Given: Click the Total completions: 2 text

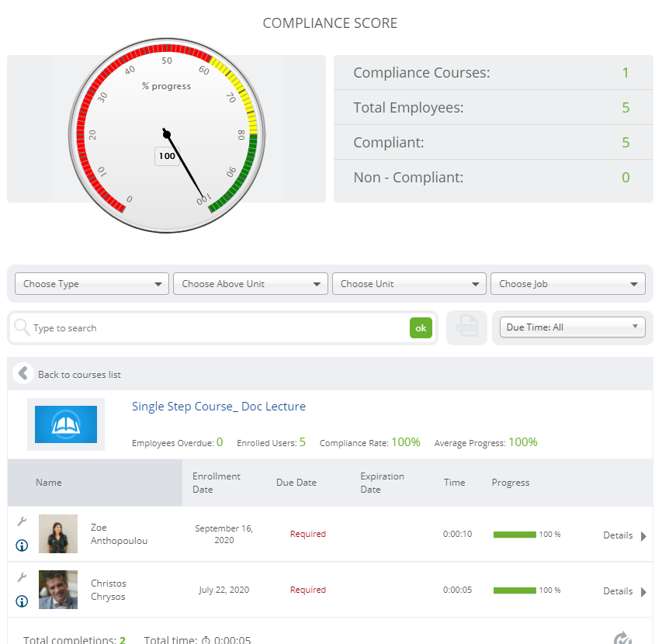Looking at the screenshot, I should (75, 640).
